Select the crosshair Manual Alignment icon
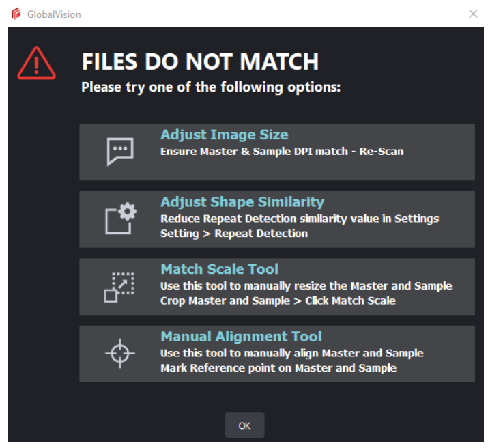 pos(119,353)
